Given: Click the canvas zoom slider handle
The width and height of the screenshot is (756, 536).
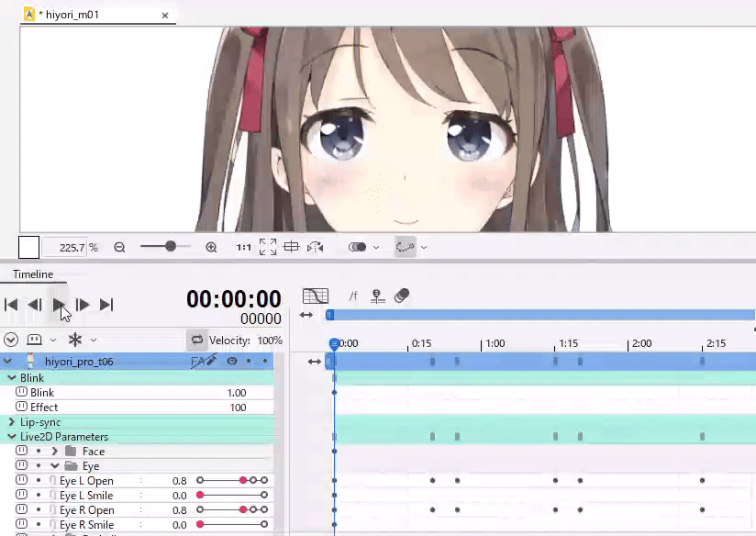Looking at the screenshot, I should (171, 247).
